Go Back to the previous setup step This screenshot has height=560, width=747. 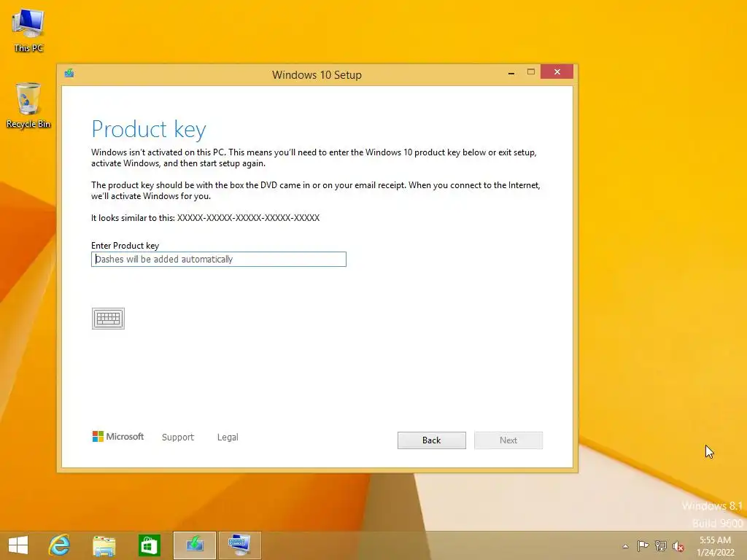432,440
